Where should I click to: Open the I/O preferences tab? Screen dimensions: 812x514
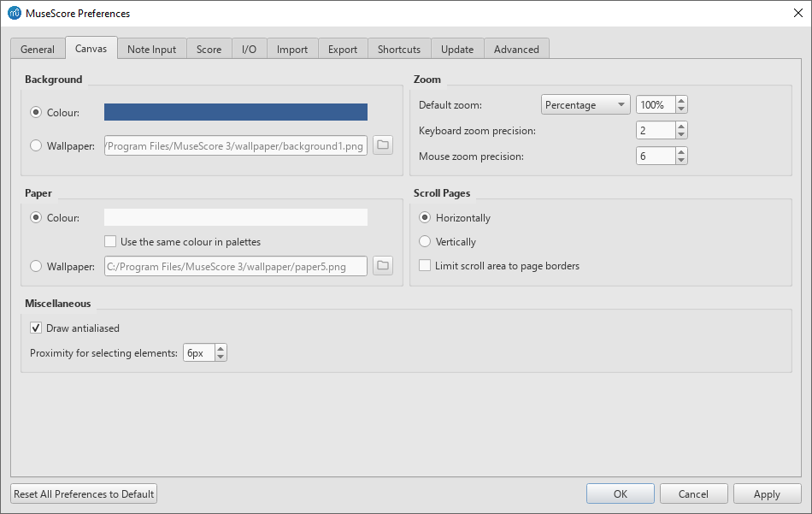tap(249, 49)
